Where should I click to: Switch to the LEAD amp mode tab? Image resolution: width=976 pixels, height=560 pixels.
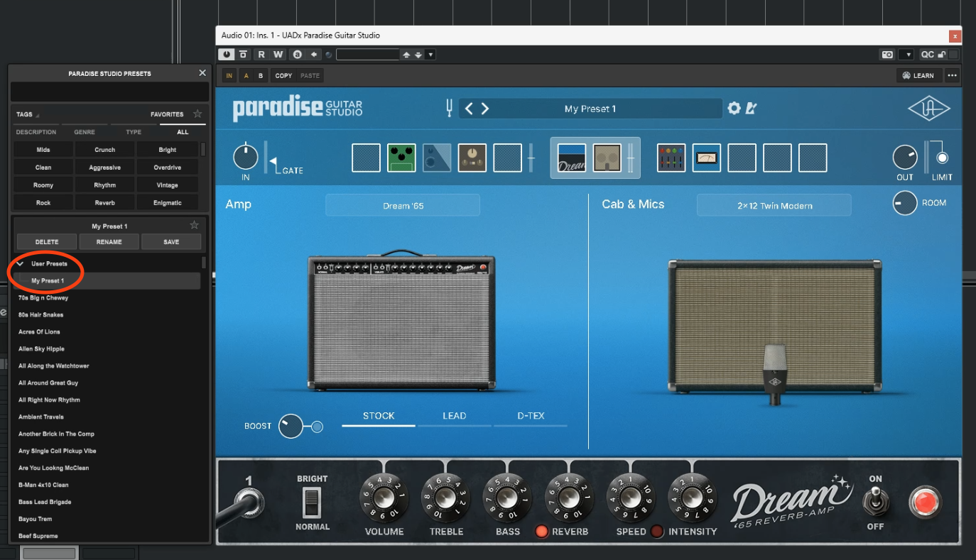click(454, 416)
